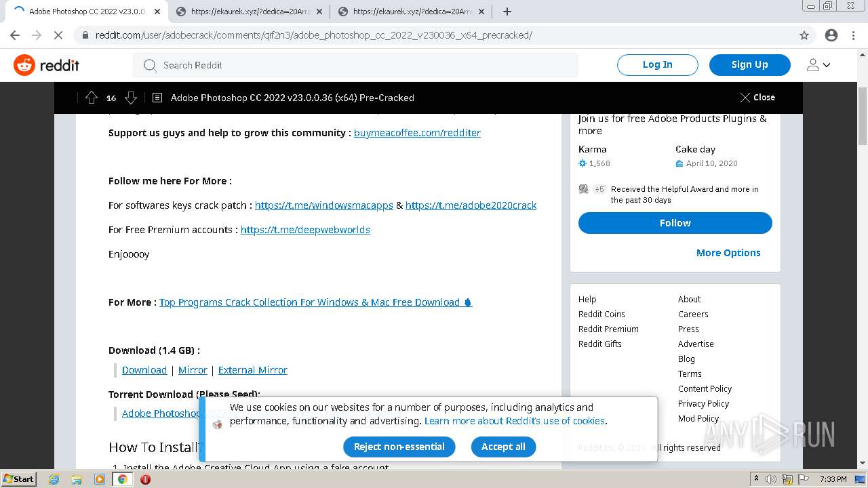Open Content Policy footer link
This screenshot has width=868, height=488.
(x=705, y=388)
